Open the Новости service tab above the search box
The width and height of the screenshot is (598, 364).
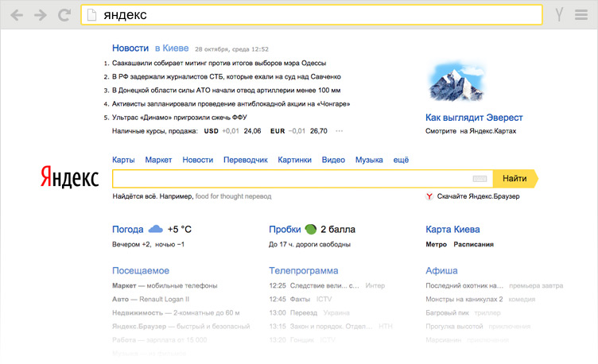point(197,160)
